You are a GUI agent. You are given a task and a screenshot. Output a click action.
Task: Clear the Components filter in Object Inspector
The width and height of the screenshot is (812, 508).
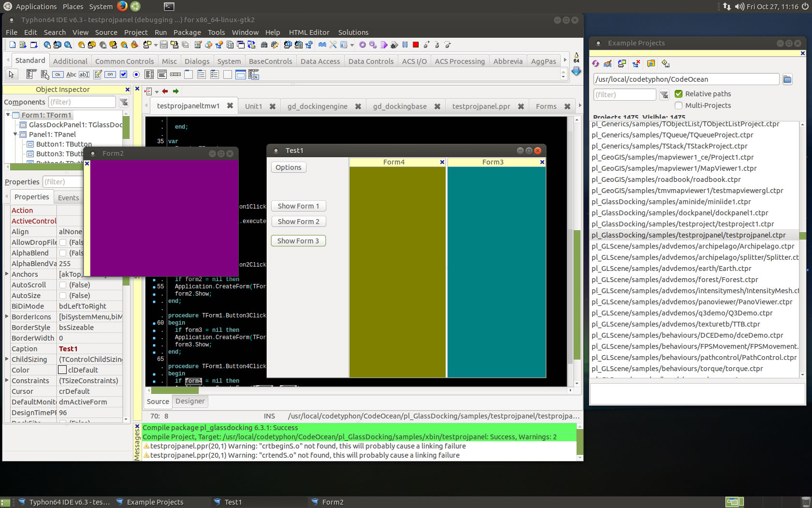[x=124, y=102]
